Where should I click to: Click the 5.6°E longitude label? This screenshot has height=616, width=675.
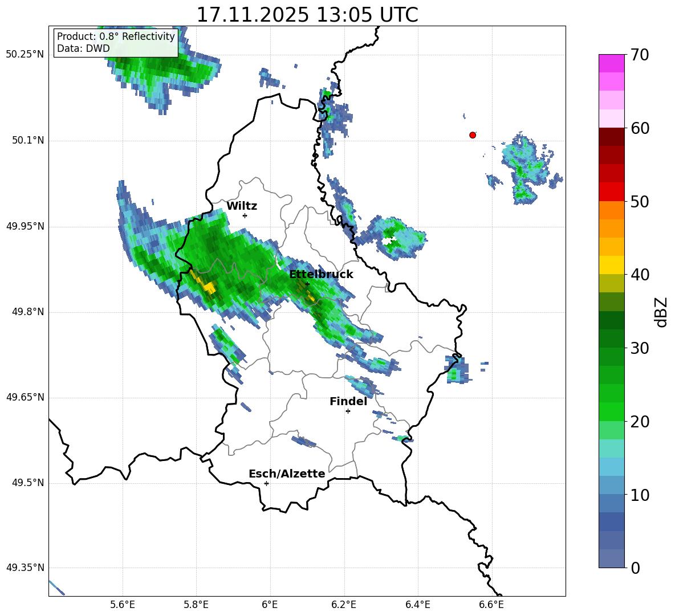[x=123, y=605]
